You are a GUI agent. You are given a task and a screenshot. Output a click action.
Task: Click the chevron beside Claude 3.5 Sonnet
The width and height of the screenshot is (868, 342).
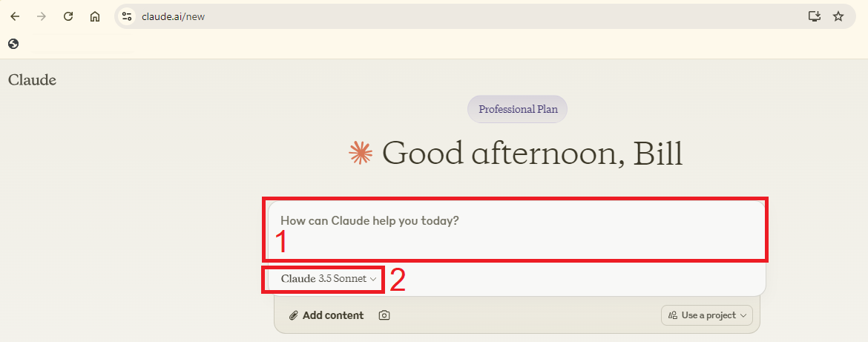(x=373, y=279)
